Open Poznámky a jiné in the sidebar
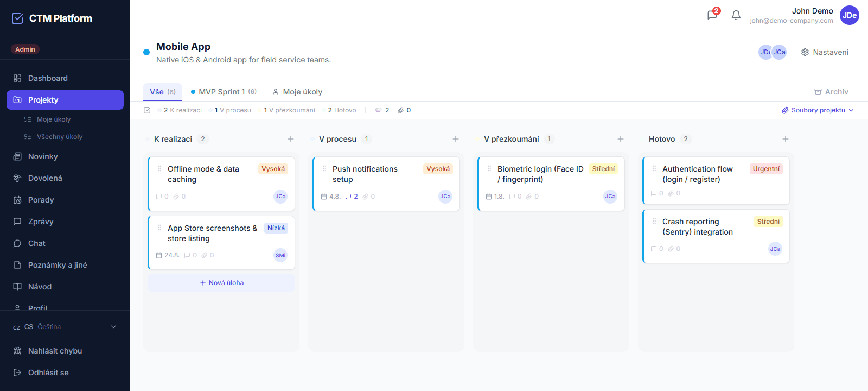The width and height of the screenshot is (868, 391). coord(65,265)
